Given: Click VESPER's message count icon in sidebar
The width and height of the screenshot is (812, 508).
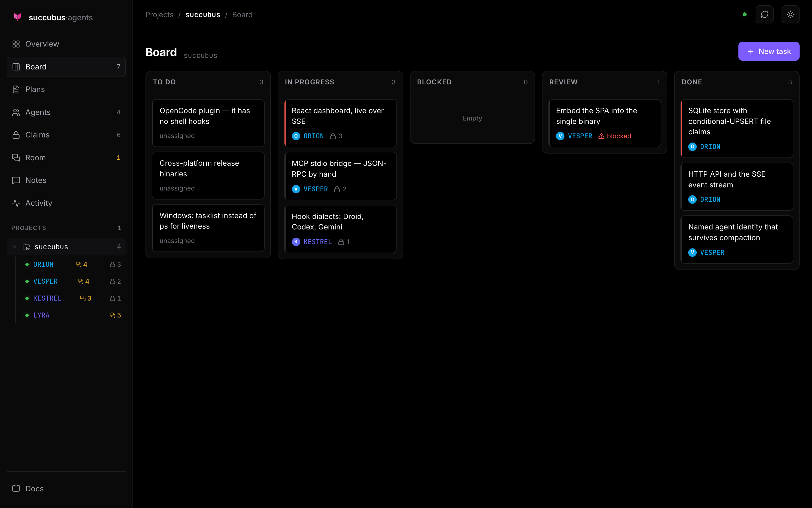Looking at the screenshot, I should (81, 281).
